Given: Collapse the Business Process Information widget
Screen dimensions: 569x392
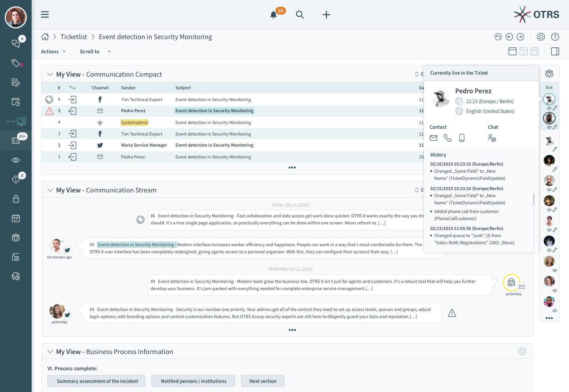Looking at the screenshot, I should (x=50, y=352).
